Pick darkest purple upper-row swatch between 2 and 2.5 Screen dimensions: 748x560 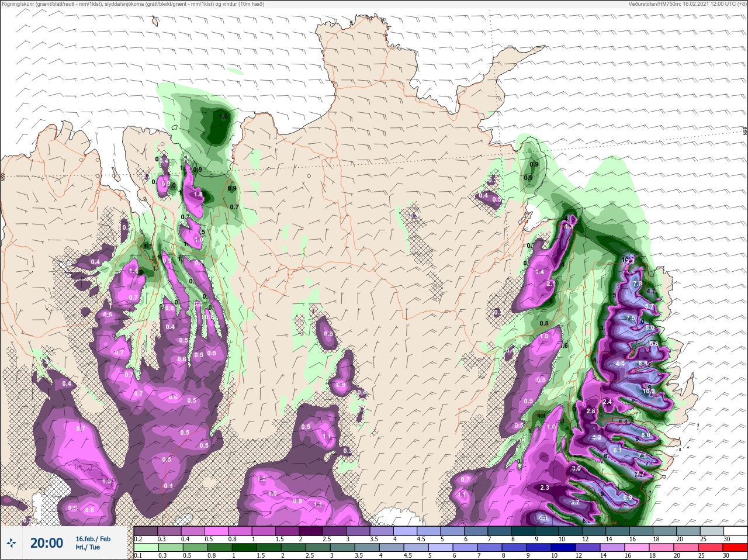312,531
